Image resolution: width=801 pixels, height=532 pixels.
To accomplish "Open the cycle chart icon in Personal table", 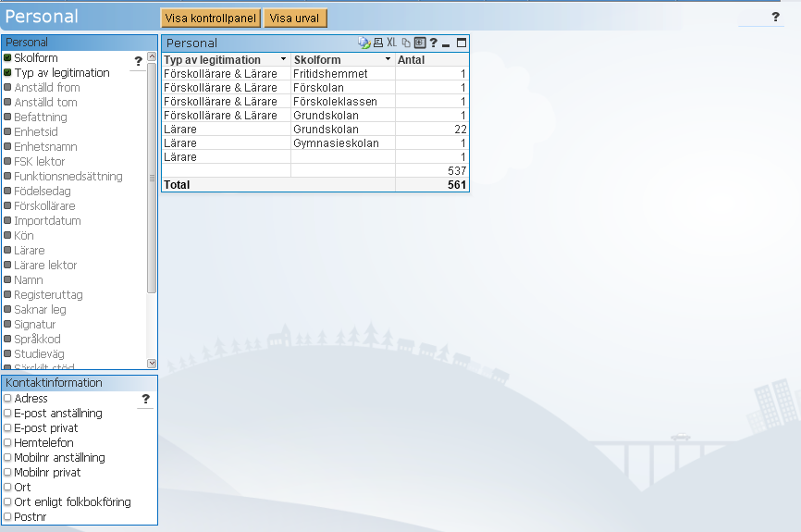I will pyautogui.click(x=364, y=43).
